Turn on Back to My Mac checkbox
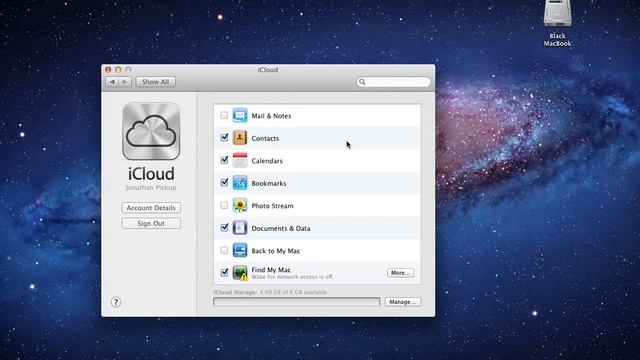 point(224,250)
